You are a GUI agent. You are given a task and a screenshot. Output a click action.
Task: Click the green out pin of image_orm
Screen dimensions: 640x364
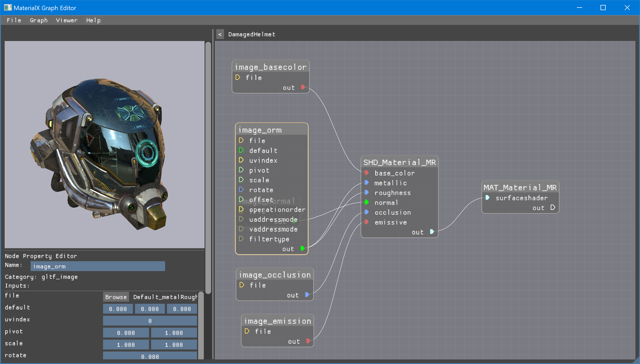click(x=302, y=248)
